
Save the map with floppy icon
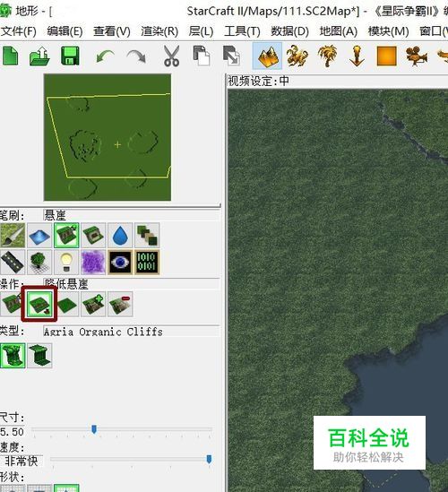pos(70,56)
